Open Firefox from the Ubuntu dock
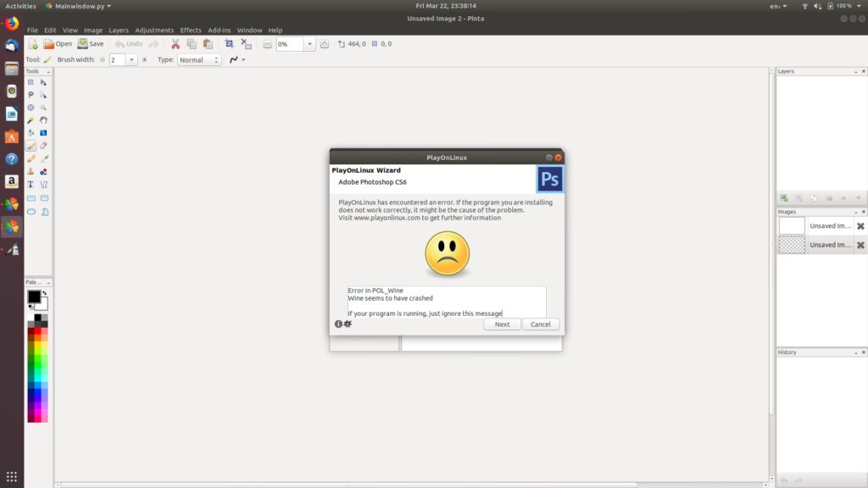 12,23
